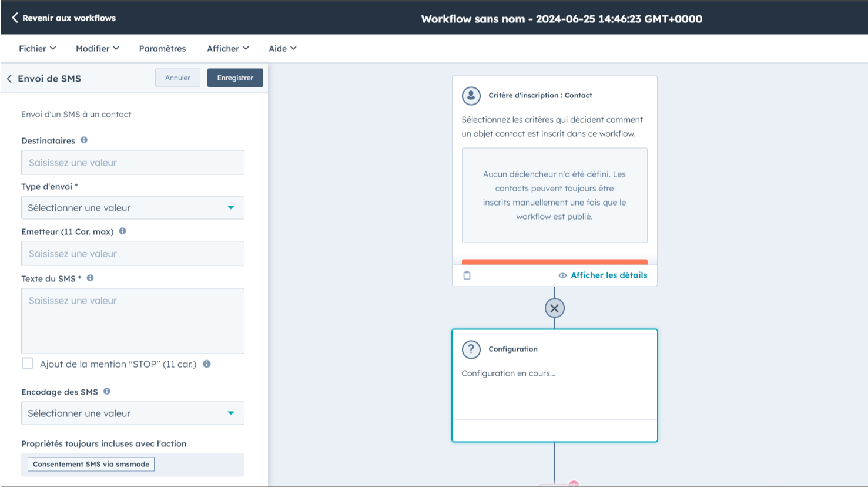Click the info icon next to 'Texte du SMS'

coord(89,278)
